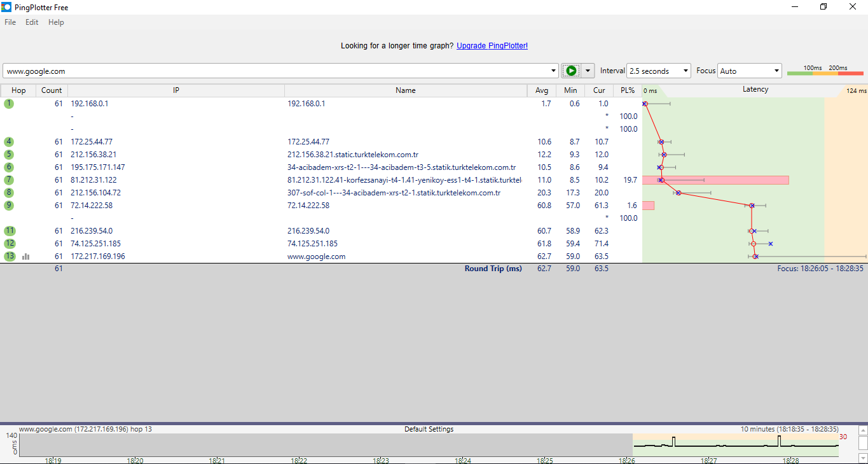Select IP address 192.168.0.1 in hop 1
The width and height of the screenshot is (868, 464).
click(90, 103)
